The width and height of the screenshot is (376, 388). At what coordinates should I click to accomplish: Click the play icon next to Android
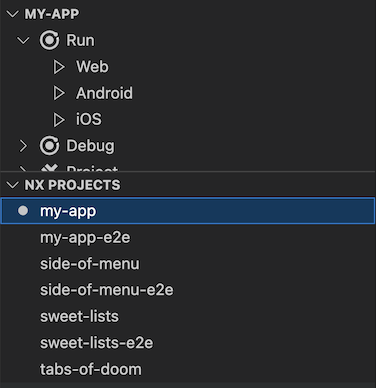(59, 93)
